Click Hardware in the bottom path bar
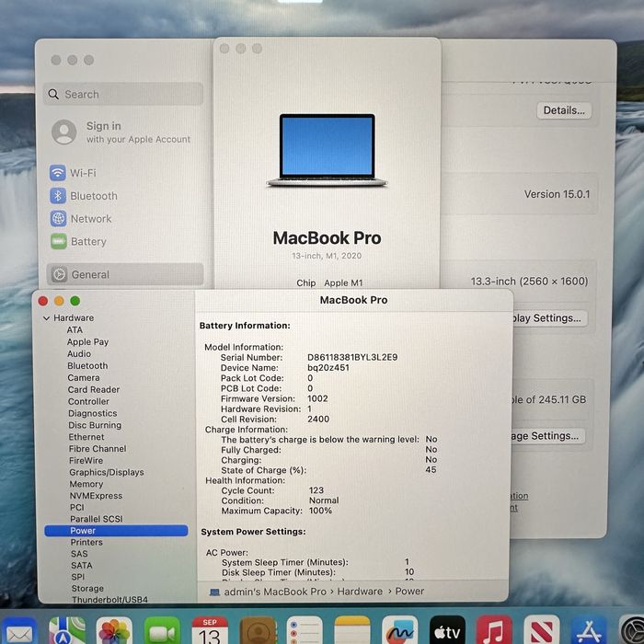Viewport: 644px width, 644px height. (360, 592)
